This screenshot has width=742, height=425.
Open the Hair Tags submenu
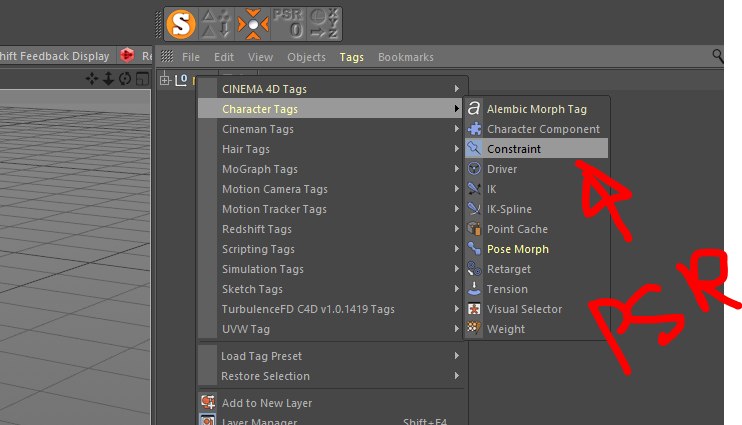(x=332, y=149)
